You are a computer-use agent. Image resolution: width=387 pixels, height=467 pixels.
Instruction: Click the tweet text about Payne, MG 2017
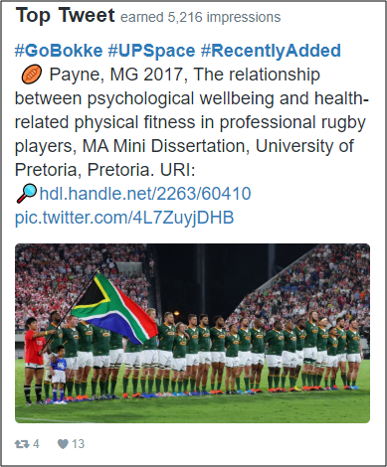click(x=191, y=122)
